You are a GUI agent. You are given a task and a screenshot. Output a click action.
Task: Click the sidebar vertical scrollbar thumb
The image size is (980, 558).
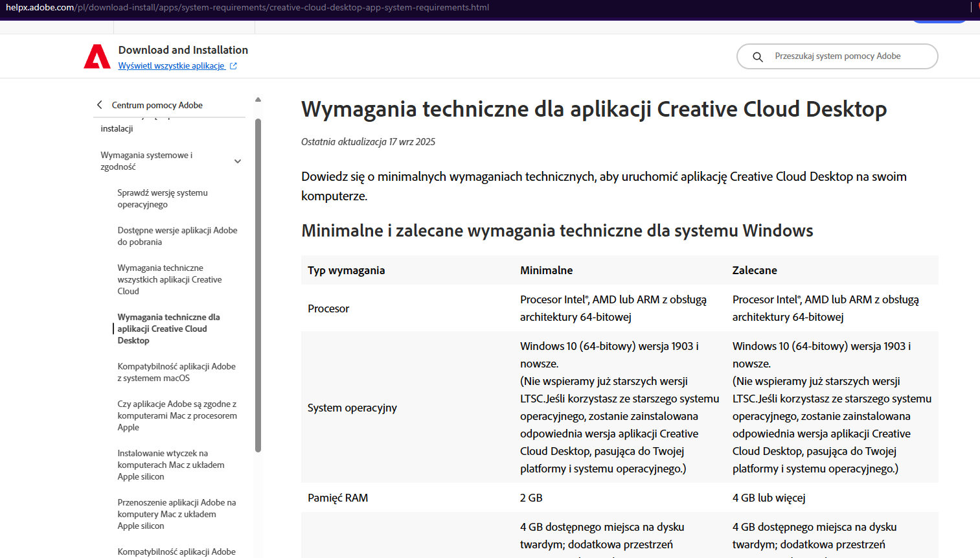[258, 285]
